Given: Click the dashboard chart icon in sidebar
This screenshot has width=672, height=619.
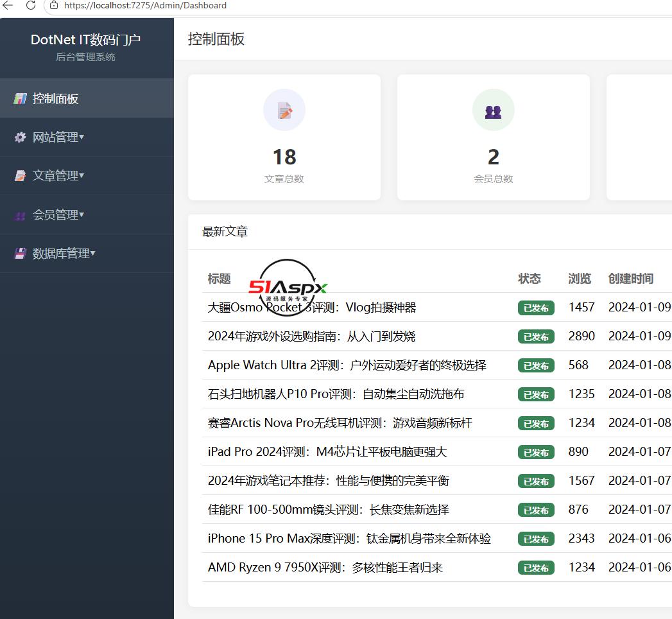Looking at the screenshot, I should tap(20, 99).
